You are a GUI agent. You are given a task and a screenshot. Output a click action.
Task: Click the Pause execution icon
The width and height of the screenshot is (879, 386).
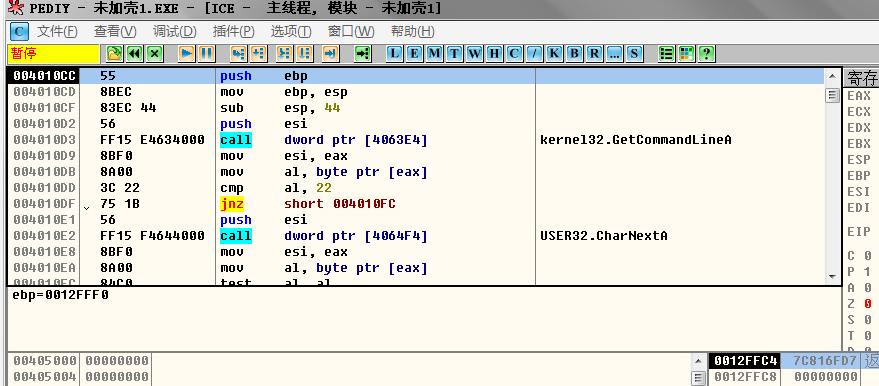206,54
